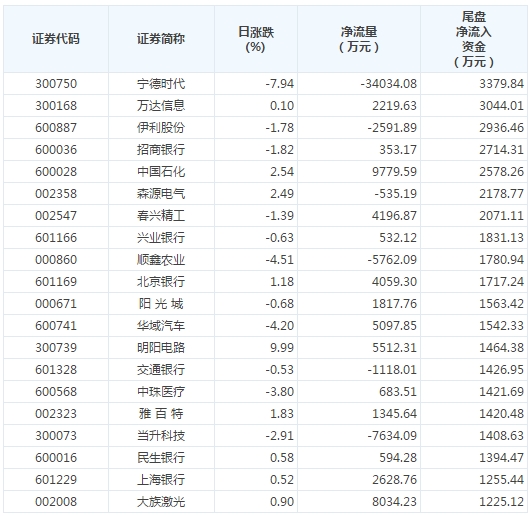Select stock code 601229

click(56, 479)
